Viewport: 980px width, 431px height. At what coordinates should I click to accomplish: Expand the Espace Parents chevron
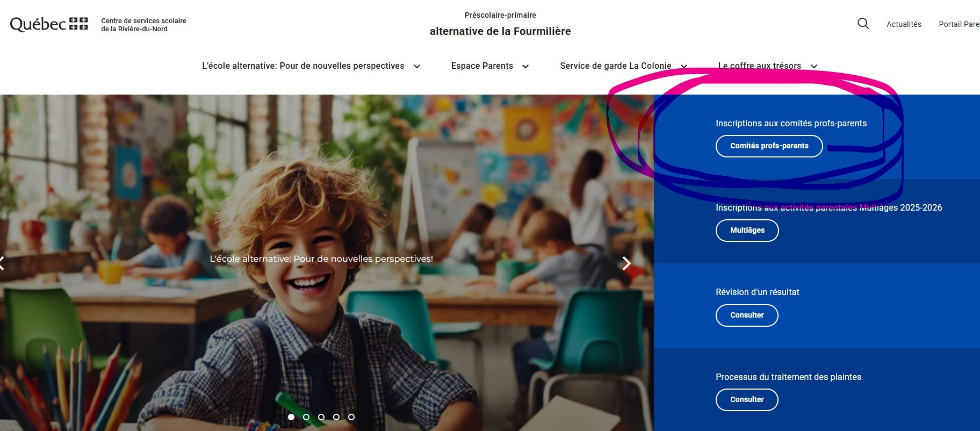(525, 67)
